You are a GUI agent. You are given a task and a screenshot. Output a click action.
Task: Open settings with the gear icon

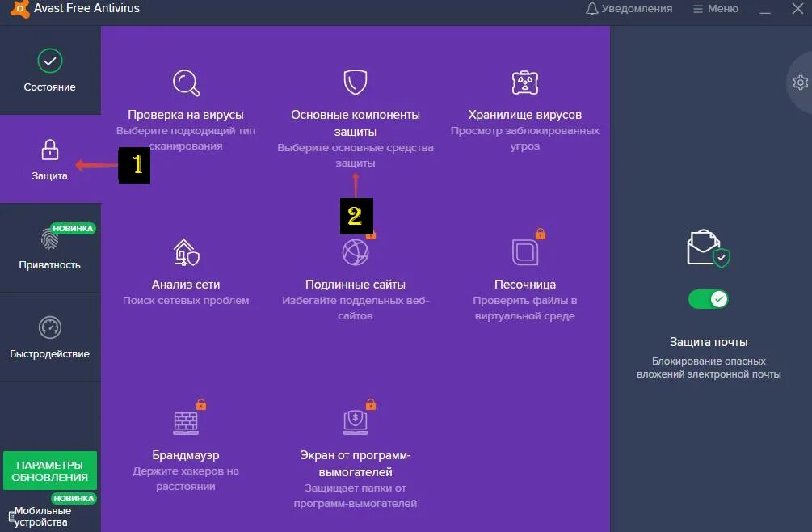(x=800, y=82)
